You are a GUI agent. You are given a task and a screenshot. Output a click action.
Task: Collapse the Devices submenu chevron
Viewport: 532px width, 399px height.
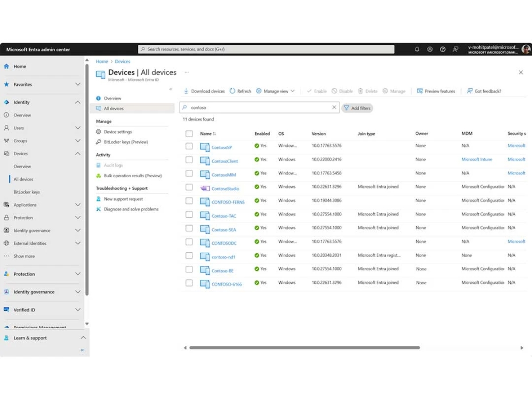[78, 153]
